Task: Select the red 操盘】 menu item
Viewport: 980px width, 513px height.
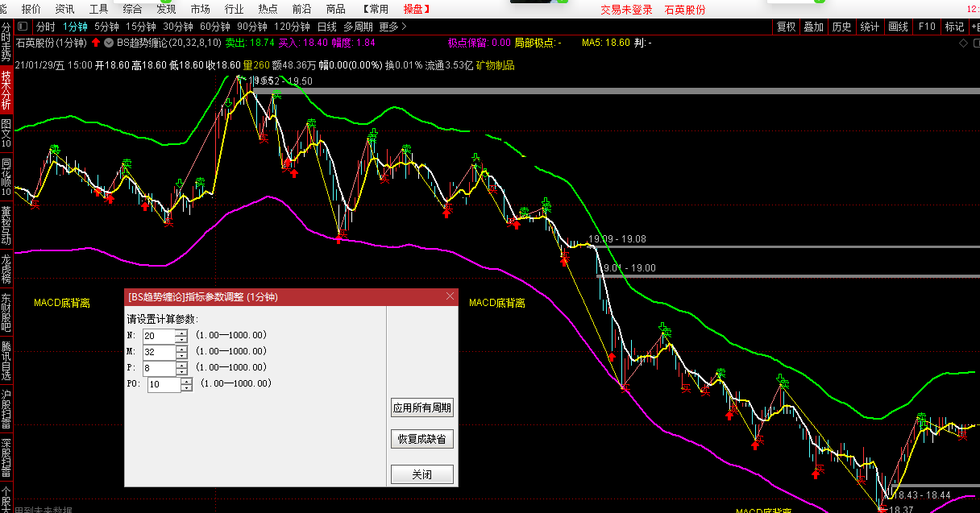Action: [416, 9]
